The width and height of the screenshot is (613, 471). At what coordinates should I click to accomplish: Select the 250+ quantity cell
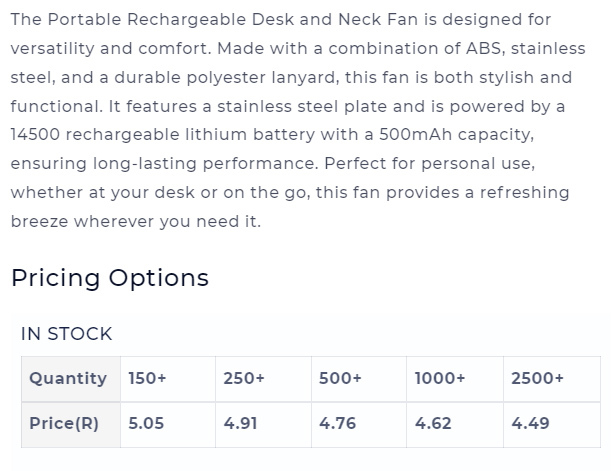pyautogui.click(x=263, y=379)
